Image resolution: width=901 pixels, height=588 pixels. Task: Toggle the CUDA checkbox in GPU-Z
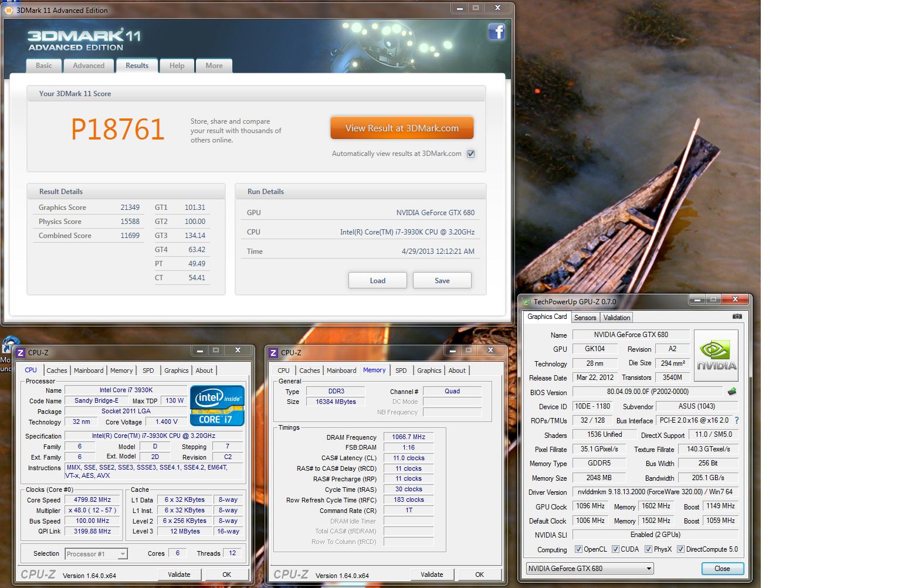[x=615, y=549]
